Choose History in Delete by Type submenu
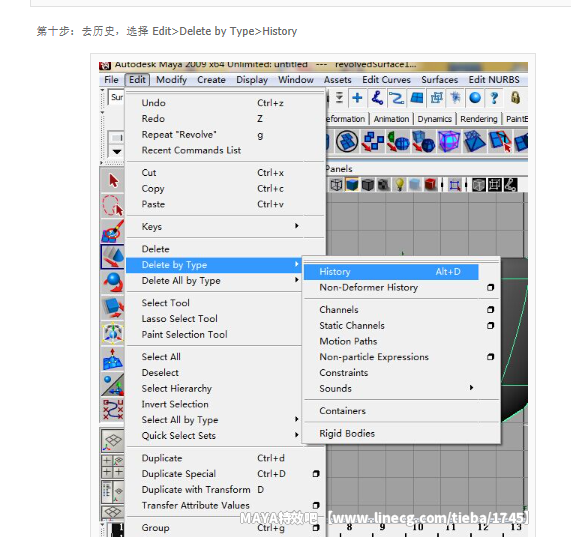 pos(391,272)
